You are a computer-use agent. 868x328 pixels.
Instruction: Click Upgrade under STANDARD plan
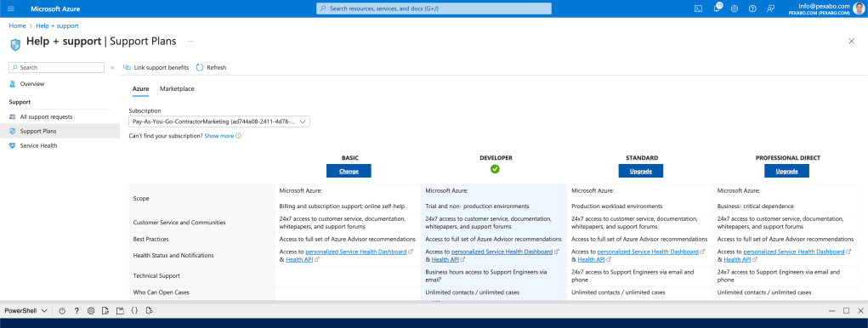[x=640, y=171]
